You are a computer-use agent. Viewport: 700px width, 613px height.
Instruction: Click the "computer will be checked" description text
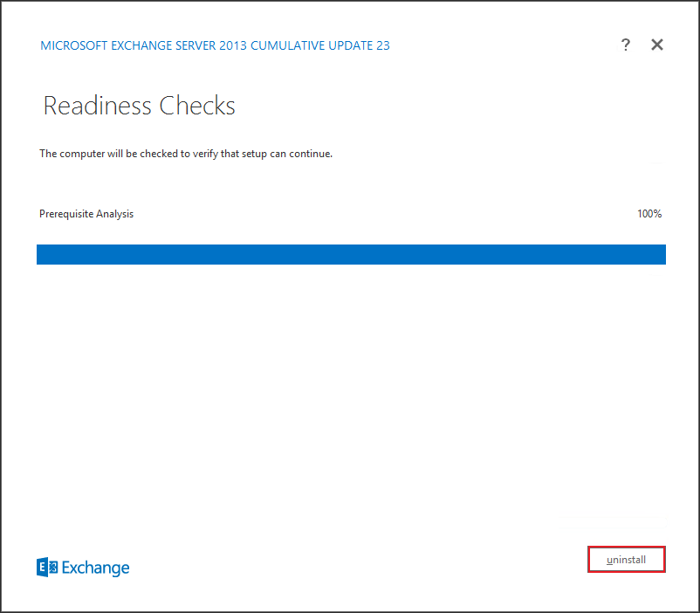click(186, 154)
